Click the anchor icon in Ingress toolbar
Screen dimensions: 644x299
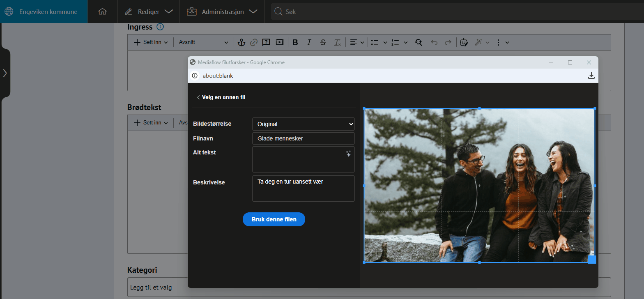coord(241,42)
